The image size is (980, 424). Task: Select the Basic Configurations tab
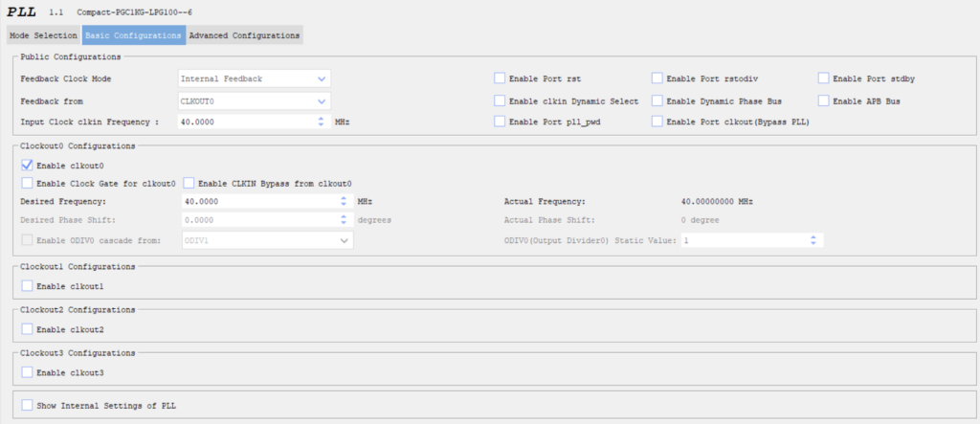coord(133,35)
